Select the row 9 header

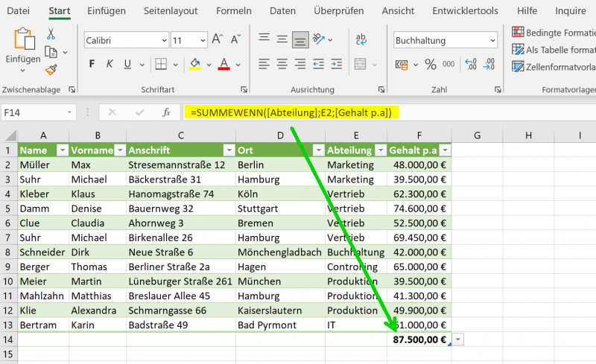click(x=8, y=266)
